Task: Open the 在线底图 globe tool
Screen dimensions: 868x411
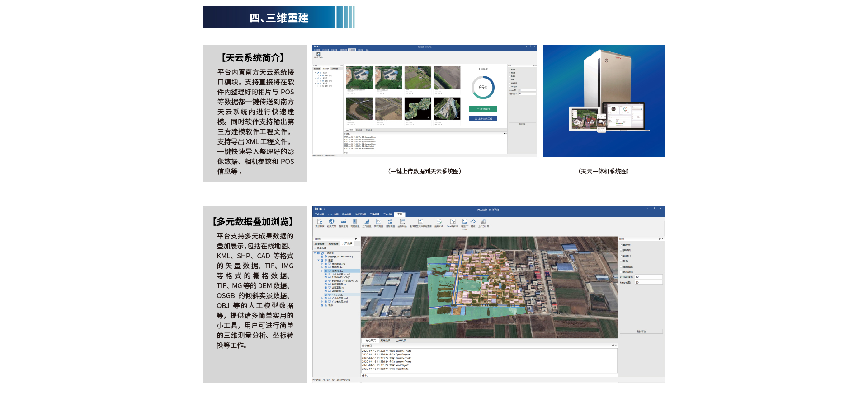Action: click(331, 222)
